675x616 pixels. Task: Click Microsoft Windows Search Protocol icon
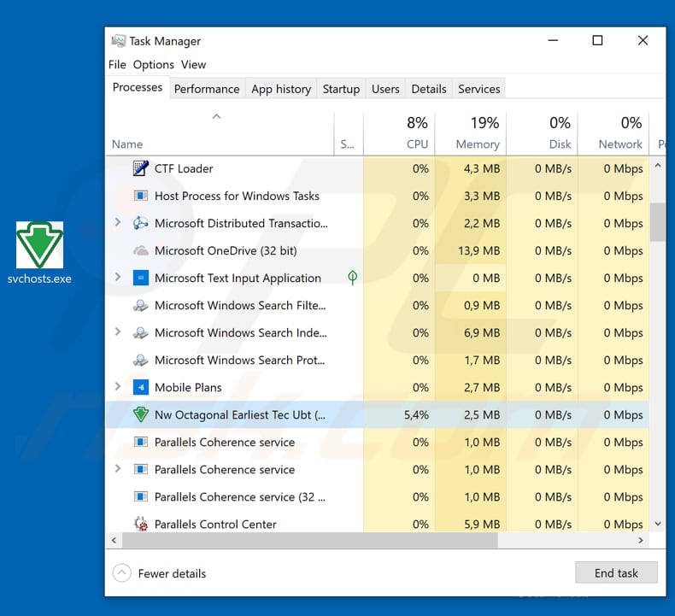point(141,361)
